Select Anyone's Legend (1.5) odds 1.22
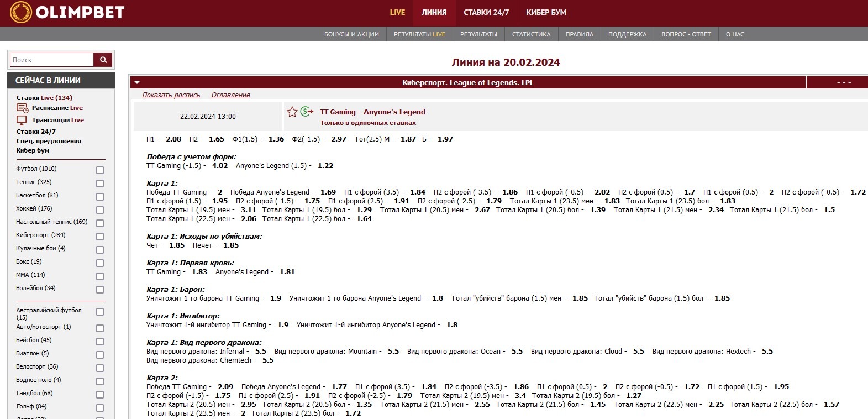The height and width of the screenshot is (419, 868). tap(325, 166)
